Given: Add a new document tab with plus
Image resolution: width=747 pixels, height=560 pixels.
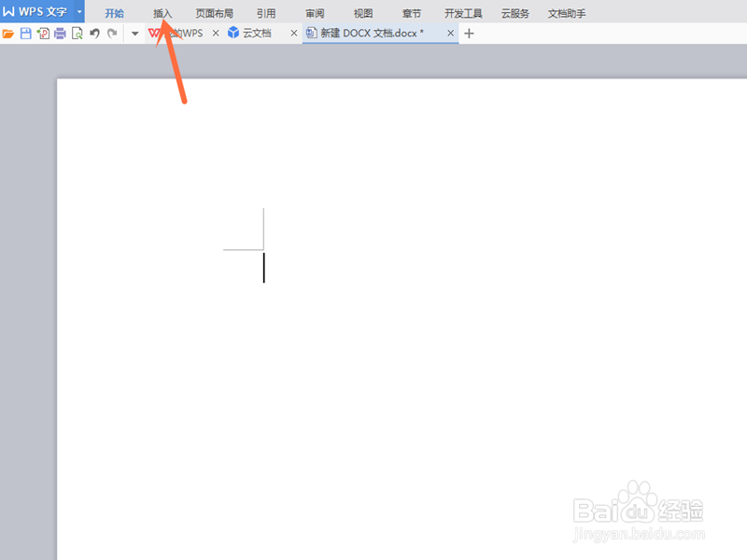Looking at the screenshot, I should click(x=470, y=34).
